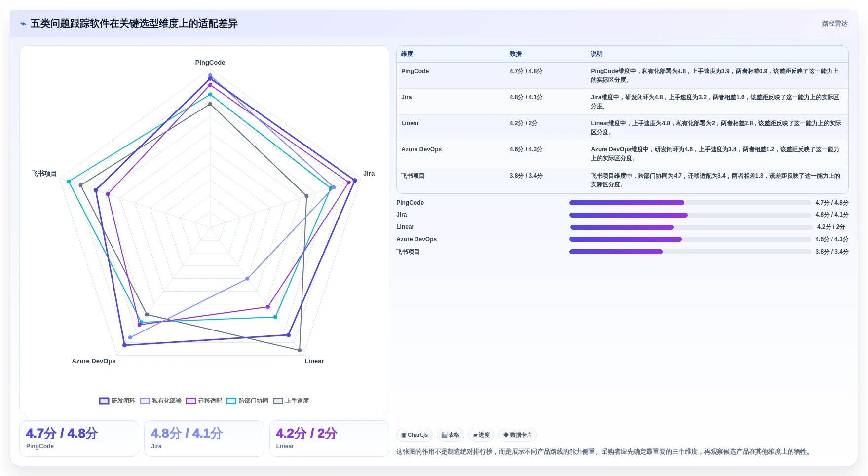868x476 pixels.
Task: Click the Jira row description text
Action: [715, 102]
